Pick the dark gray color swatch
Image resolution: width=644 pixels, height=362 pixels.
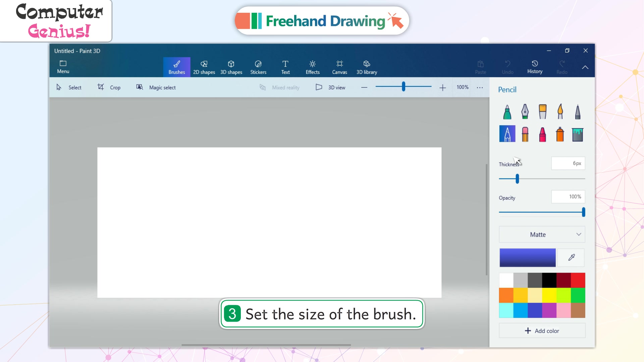535,280
